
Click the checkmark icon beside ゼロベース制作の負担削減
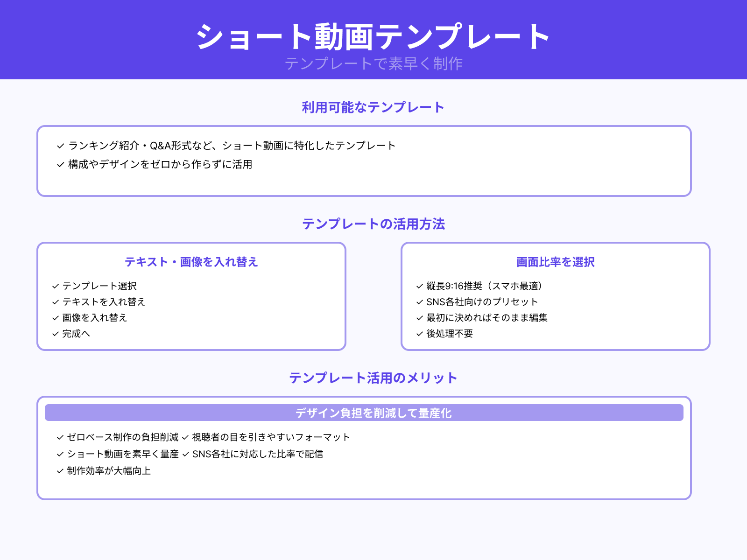tap(59, 437)
